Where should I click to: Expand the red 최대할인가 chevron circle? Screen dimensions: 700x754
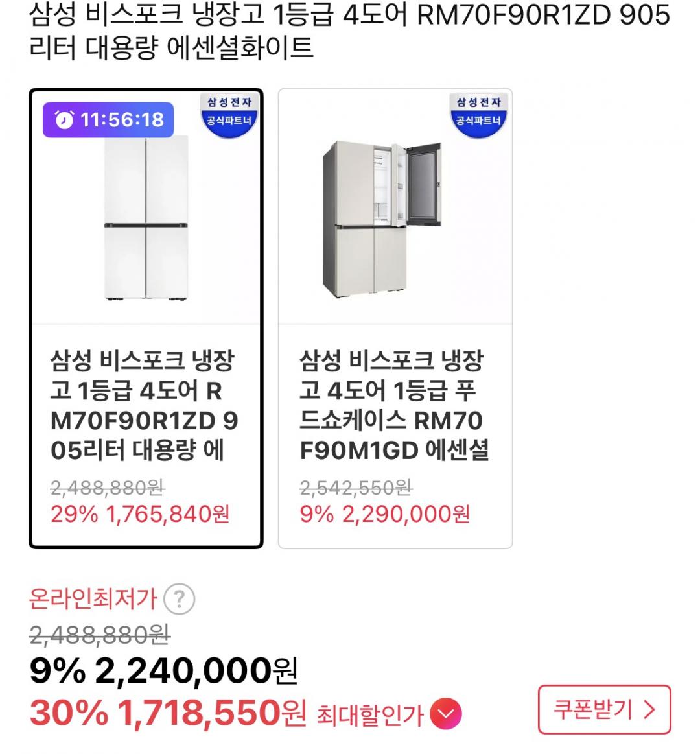446,714
